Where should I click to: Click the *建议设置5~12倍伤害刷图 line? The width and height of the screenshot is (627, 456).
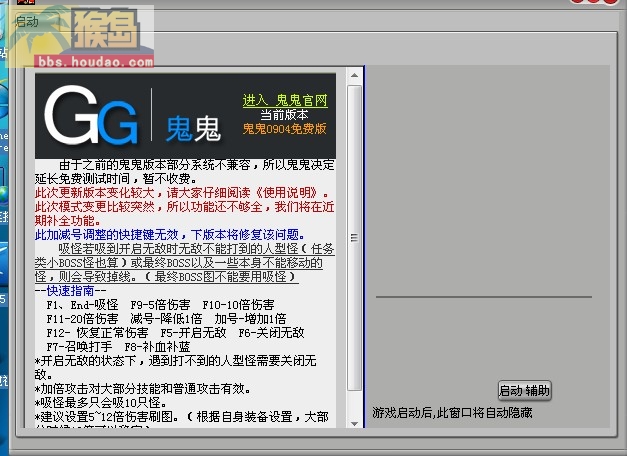(x=182, y=416)
